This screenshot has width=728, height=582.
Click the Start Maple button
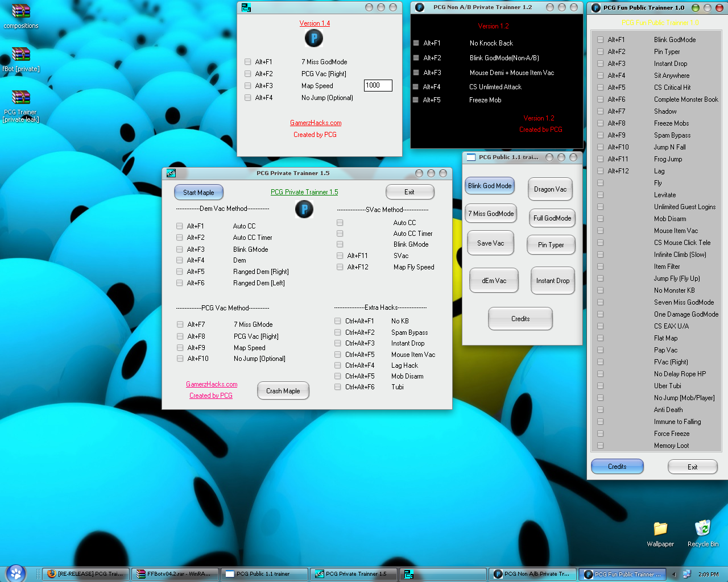click(198, 192)
